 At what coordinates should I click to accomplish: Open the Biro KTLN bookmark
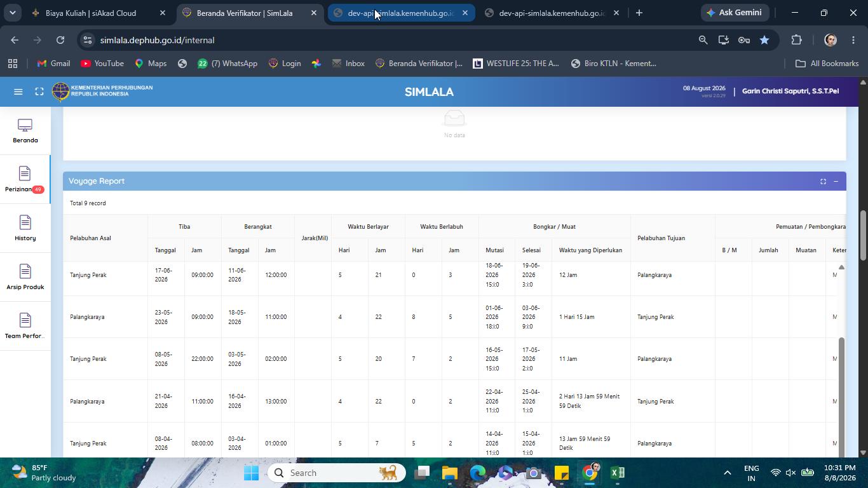613,64
